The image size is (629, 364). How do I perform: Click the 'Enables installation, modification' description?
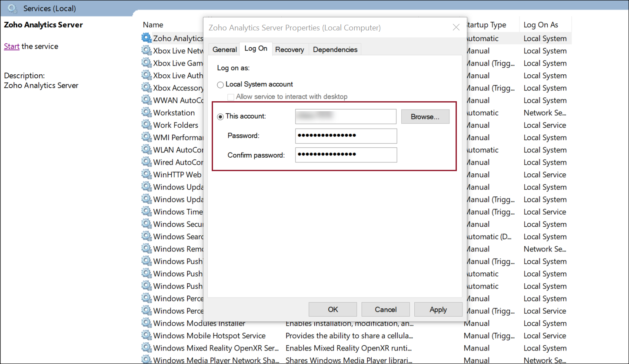[349, 324]
